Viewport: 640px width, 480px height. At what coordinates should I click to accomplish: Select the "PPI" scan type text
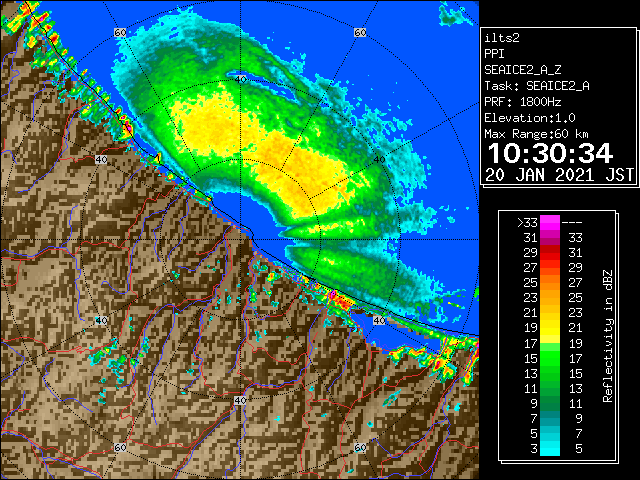[x=494, y=54]
